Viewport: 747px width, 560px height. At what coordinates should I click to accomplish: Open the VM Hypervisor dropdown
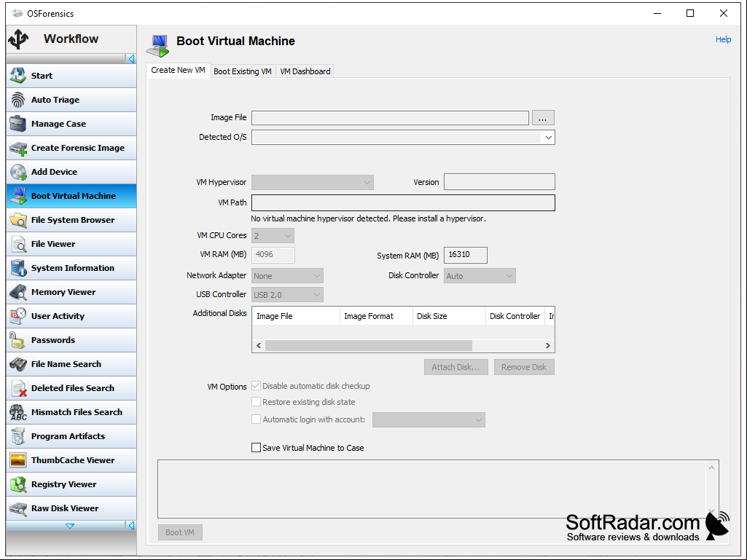point(313,182)
